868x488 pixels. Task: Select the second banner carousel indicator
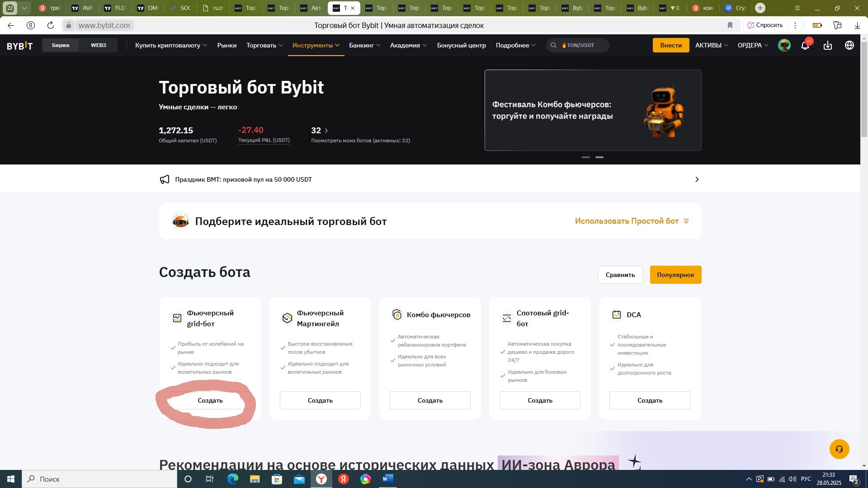pyautogui.click(x=599, y=157)
